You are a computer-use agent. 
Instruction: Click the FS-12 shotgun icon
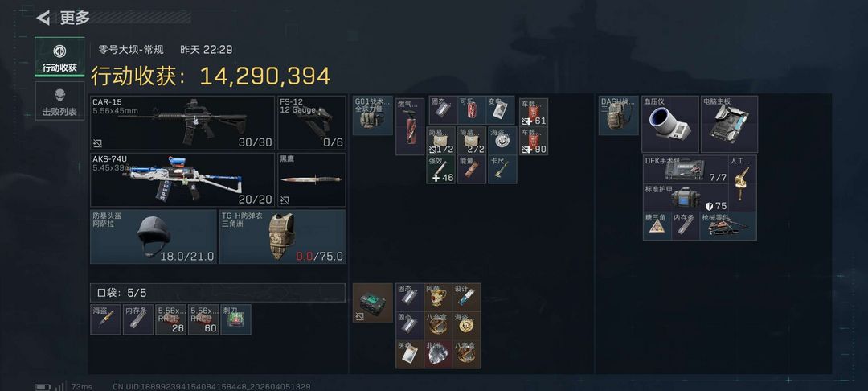[311, 122]
